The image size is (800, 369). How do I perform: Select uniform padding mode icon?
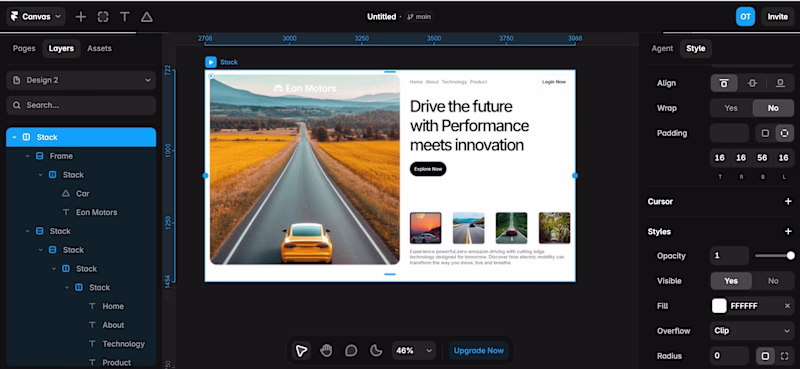point(765,133)
